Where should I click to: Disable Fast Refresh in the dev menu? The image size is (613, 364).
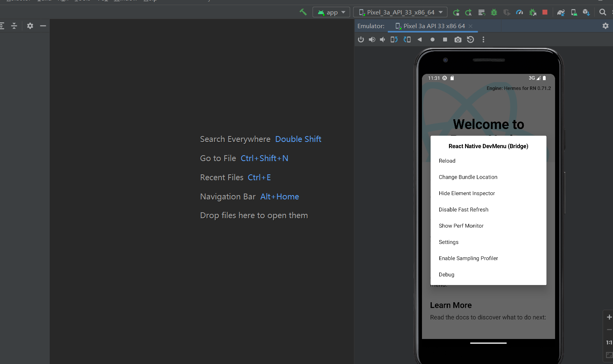point(463,210)
